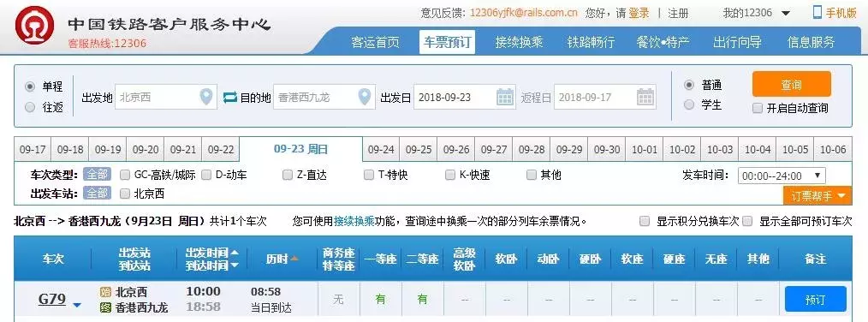
Task: Select 全部 for 车次类型 filter
Action: click(97, 175)
